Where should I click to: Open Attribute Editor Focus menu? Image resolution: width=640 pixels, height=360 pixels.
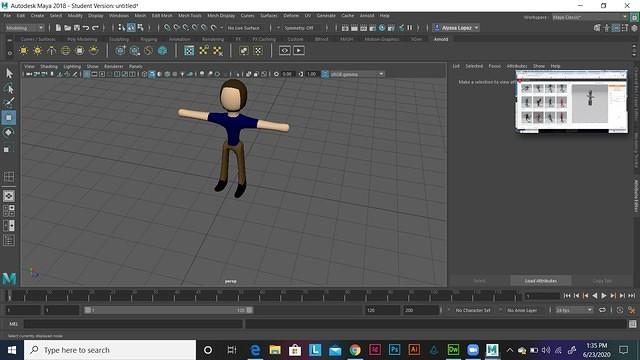tap(495, 66)
